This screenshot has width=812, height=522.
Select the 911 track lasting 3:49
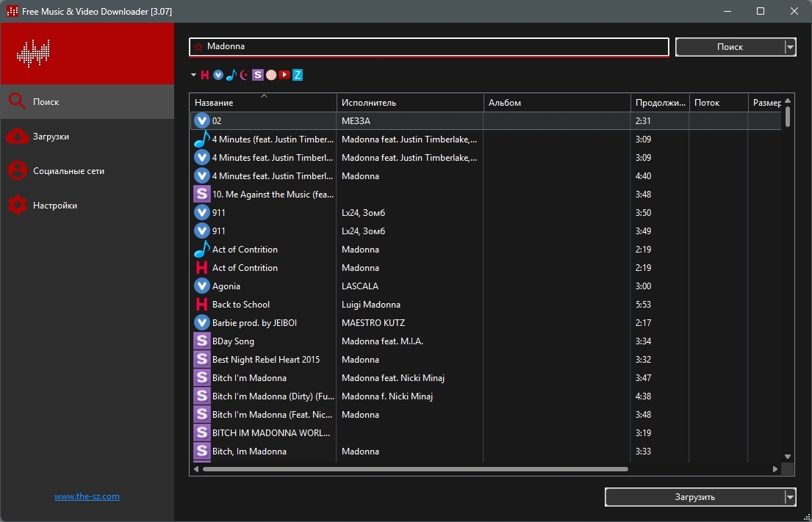[x=218, y=231]
